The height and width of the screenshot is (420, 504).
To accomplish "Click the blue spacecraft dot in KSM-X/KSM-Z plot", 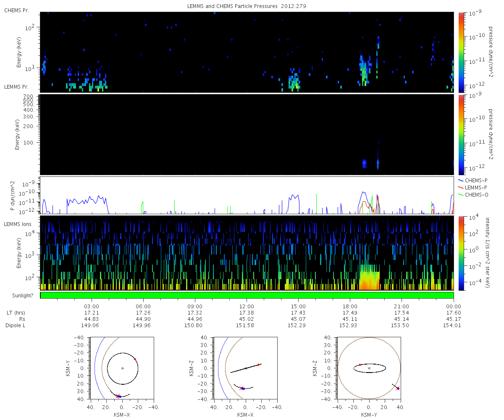I will click(243, 388).
